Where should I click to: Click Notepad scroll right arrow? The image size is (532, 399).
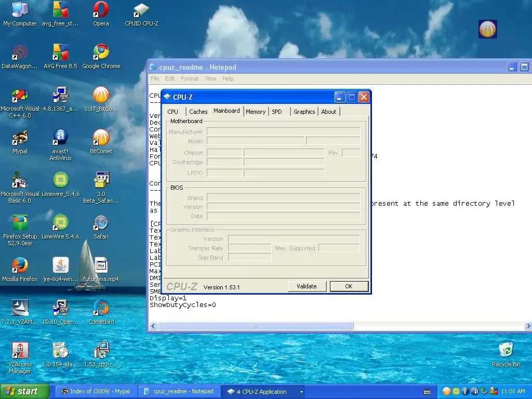click(x=528, y=326)
